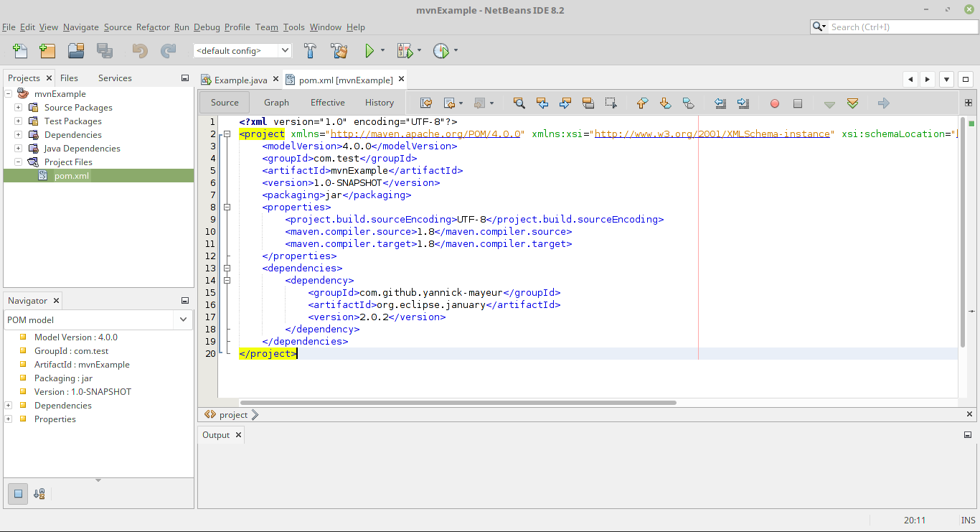Viewport: 980px width, 532px height.
Task: Click xmlns maven.apache.org POM URL link
Action: (425, 134)
